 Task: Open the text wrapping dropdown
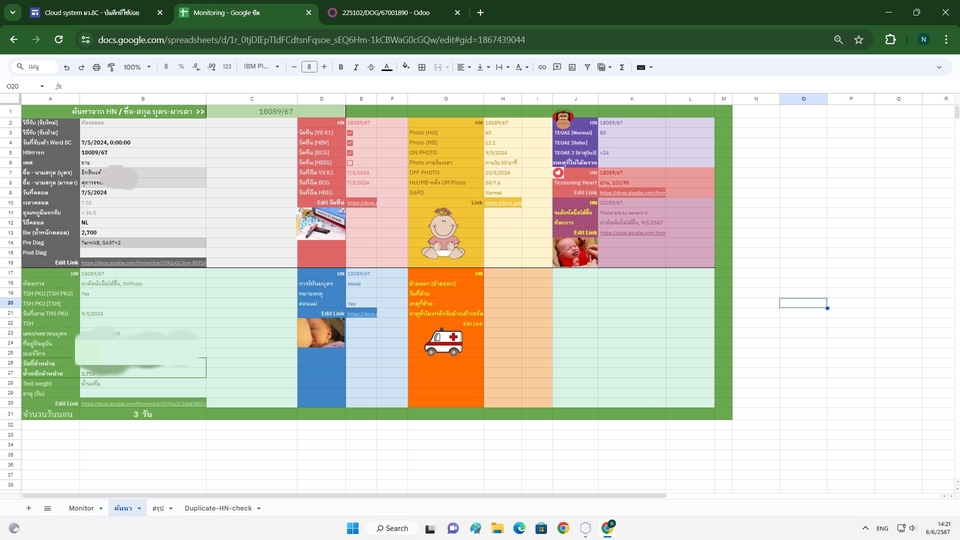tap(502, 67)
